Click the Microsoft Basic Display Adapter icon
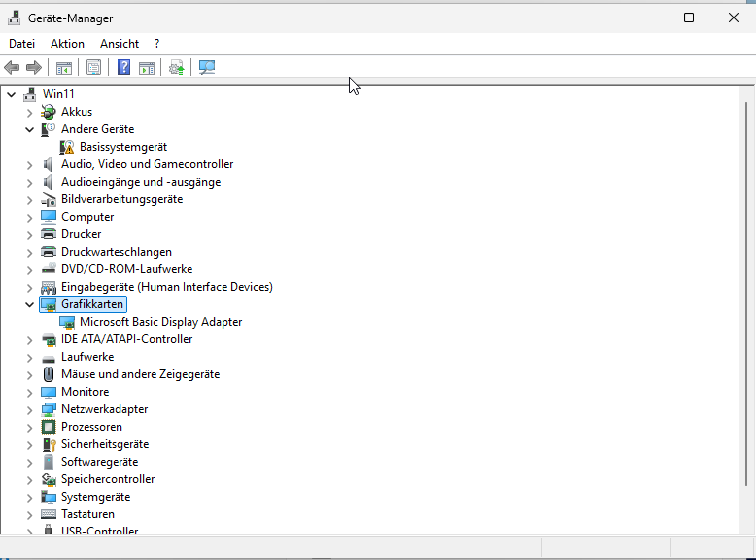Screen dimensions: 756x560 pyautogui.click(x=67, y=322)
